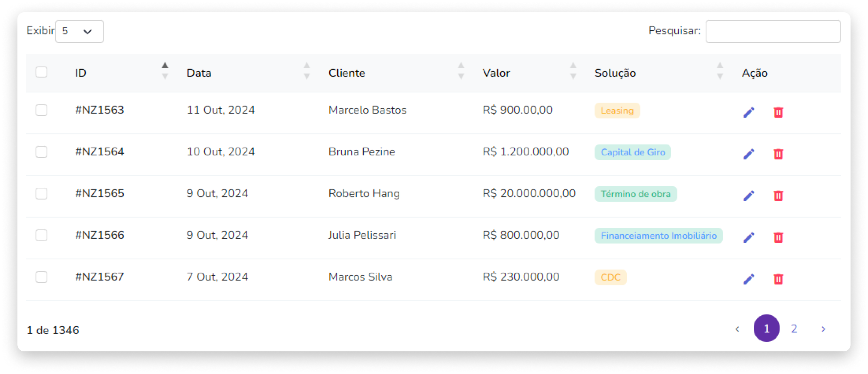Image resolution: width=868 pixels, height=374 pixels.
Task: Check the box for row #NZ1564
Action: pos(41,152)
